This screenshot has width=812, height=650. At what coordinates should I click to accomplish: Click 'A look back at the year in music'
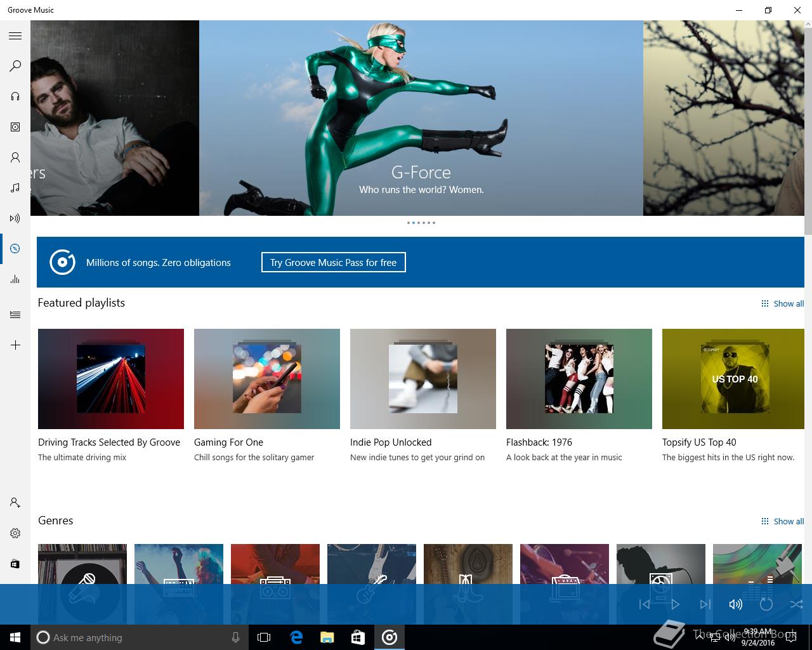[x=564, y=458]
